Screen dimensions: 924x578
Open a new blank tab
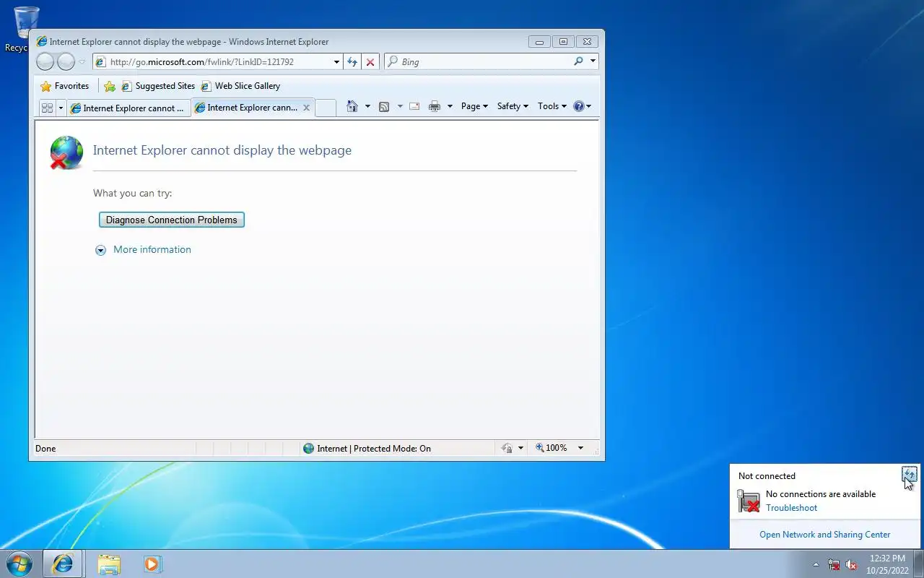pyautogui.click(x=326, y=108)
